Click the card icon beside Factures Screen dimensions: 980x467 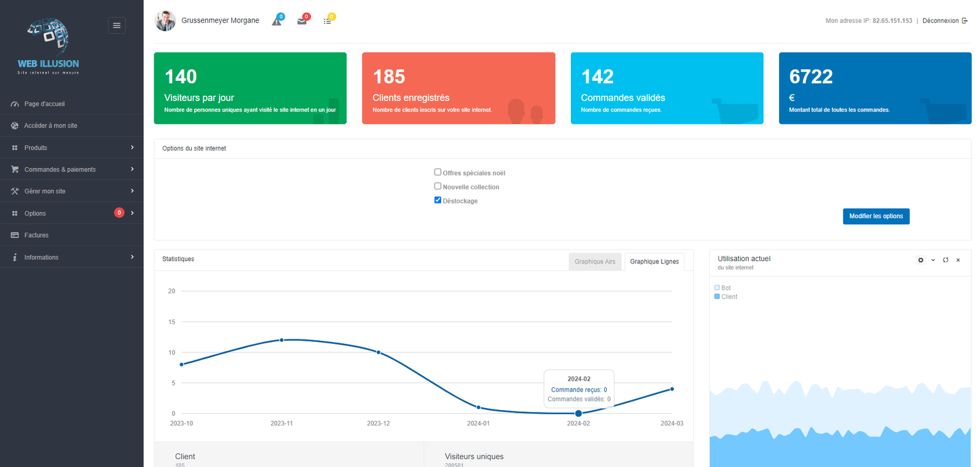(x=15, y=235)
